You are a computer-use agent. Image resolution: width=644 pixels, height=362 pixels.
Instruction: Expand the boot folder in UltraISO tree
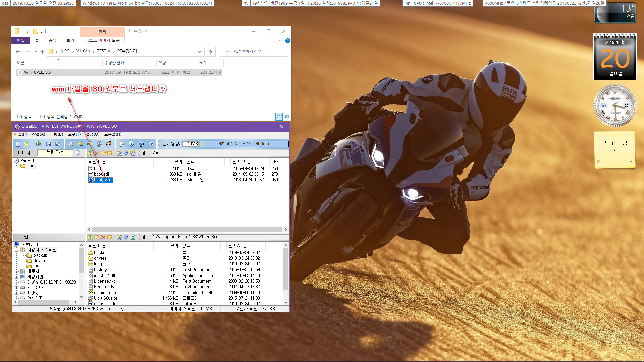tap(31, 166)
